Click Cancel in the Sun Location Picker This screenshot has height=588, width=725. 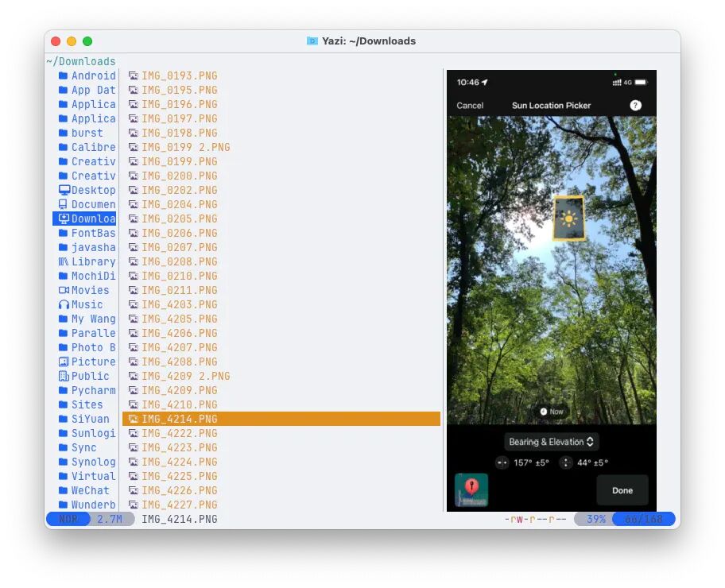470,106
